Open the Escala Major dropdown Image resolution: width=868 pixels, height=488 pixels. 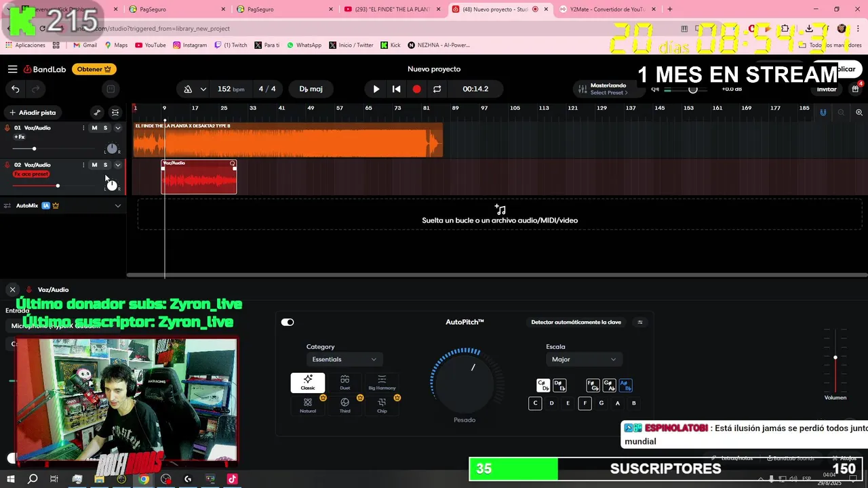coord(584,359)
